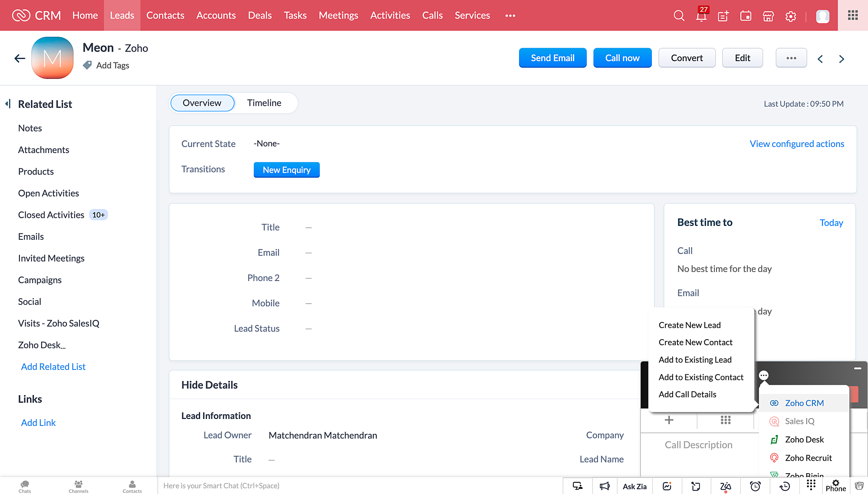868x494 pixels.
Task: Click the New Enquiry transition button
Action: click(x=286, y=170)
